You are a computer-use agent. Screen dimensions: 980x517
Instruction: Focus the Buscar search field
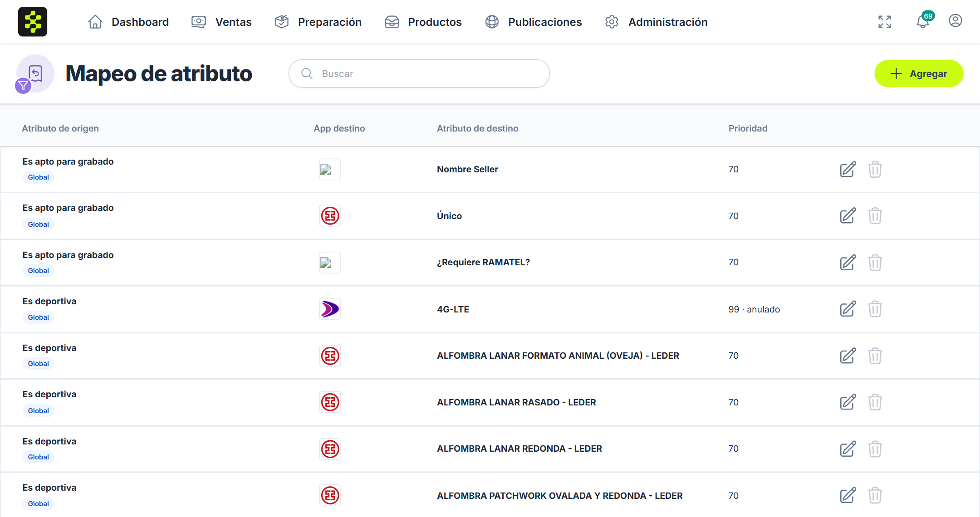[419, 73]
